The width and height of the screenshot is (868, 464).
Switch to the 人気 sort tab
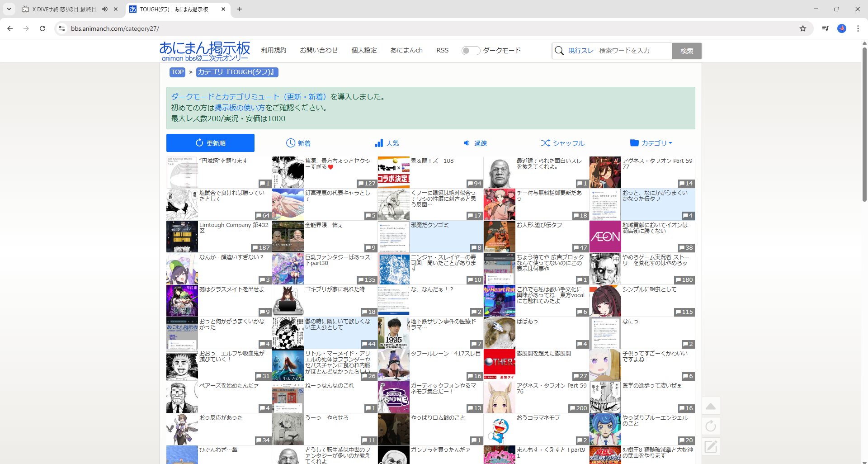tap(387, 143)
